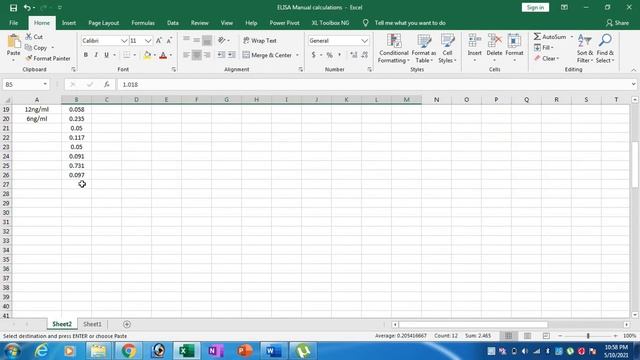This screenshot has width=640, height=360.
Task: Toggle Bottom Align
Action: (207, 40)
